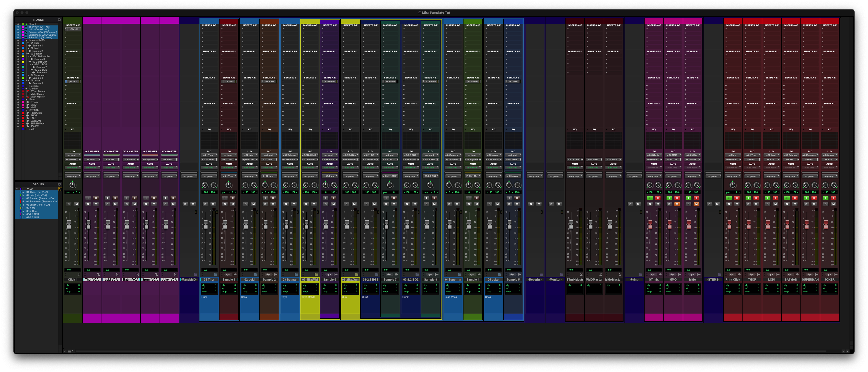
Task: Toggle input monitoring on THOR stem track
Action: coord(748,198)
